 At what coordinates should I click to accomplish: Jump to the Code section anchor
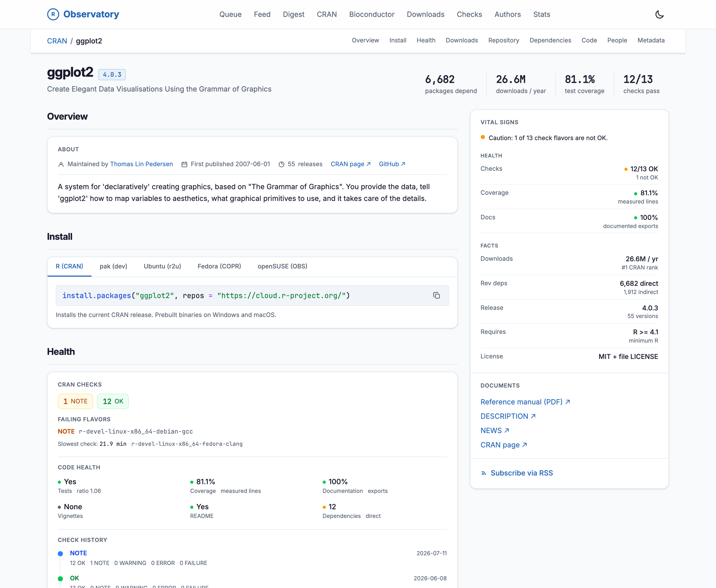[589, 40]
